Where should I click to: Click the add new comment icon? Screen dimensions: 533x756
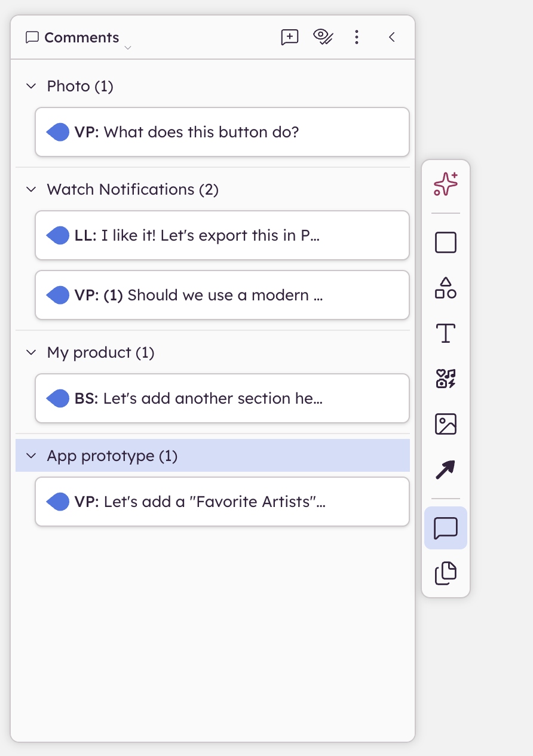[x=290, y=37]
